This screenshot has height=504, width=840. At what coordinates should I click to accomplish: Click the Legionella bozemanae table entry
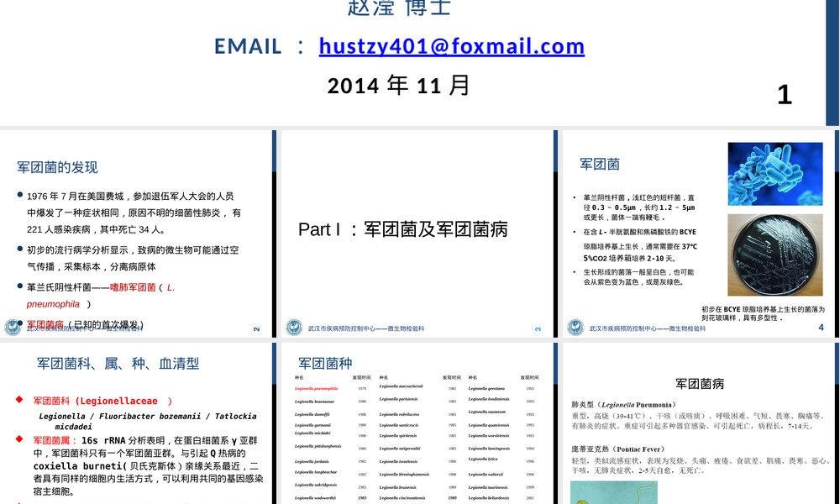coord(314,402)
